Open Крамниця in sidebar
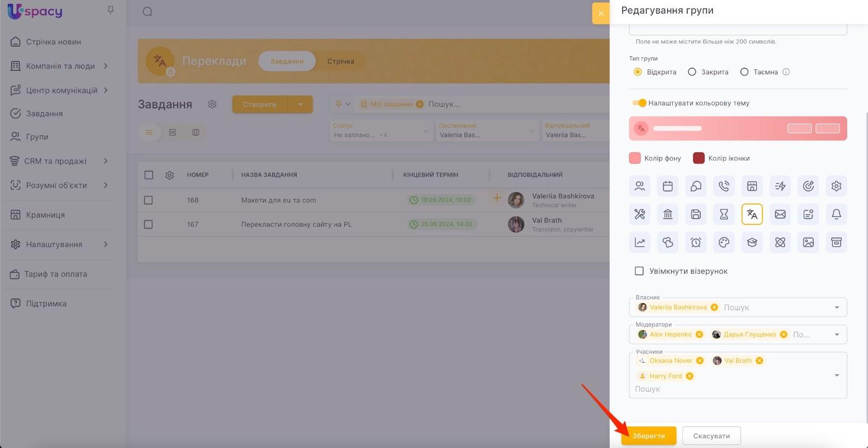 (x=45, y=215)
